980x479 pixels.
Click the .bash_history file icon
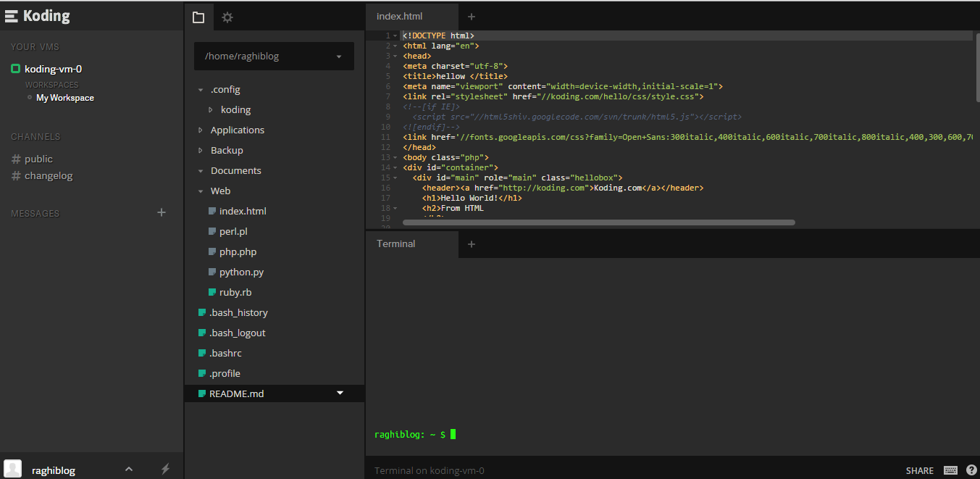coord(202,313)
